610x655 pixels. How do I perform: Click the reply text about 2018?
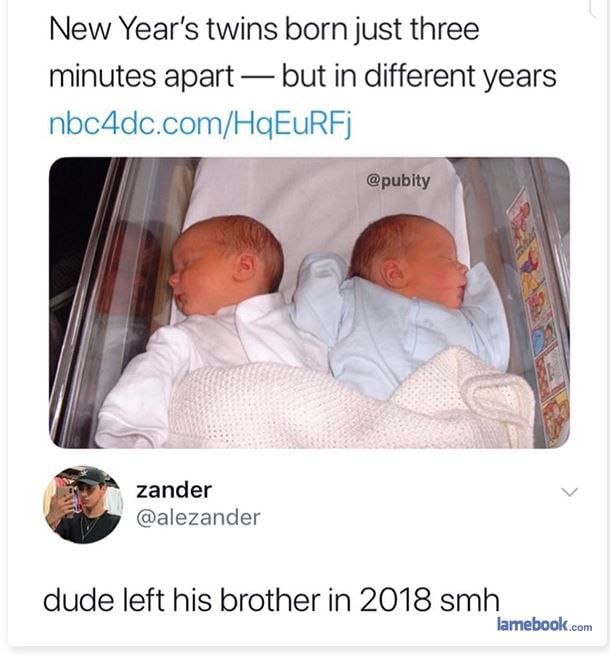271,600
